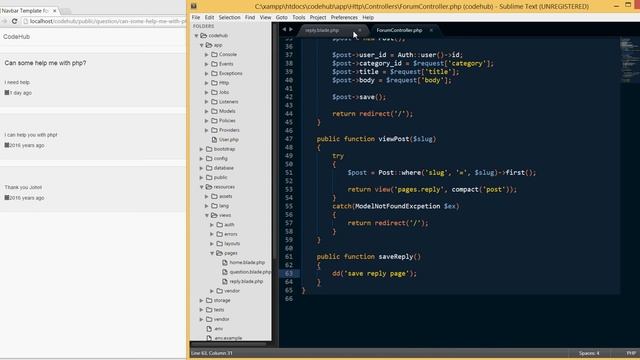Open User.php in the sidebar
Screen dimensions: 640x360
[x=228, y=140]
